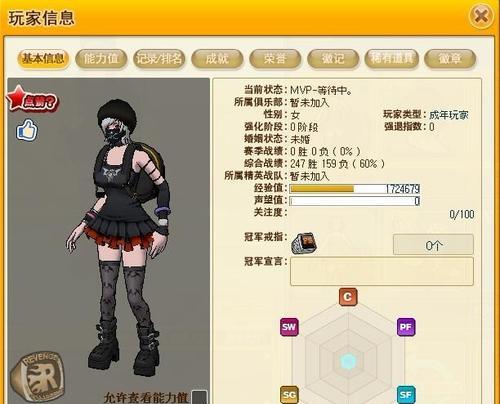Switch to the 成就 tab
The height and width of the screenshot is (404, 500).
coord(217,59)
